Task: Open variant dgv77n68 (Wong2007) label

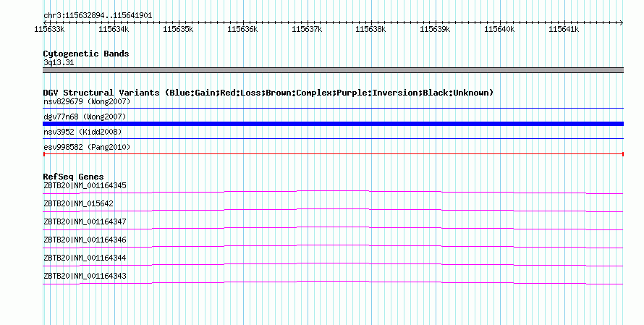Action: point(85,117)
